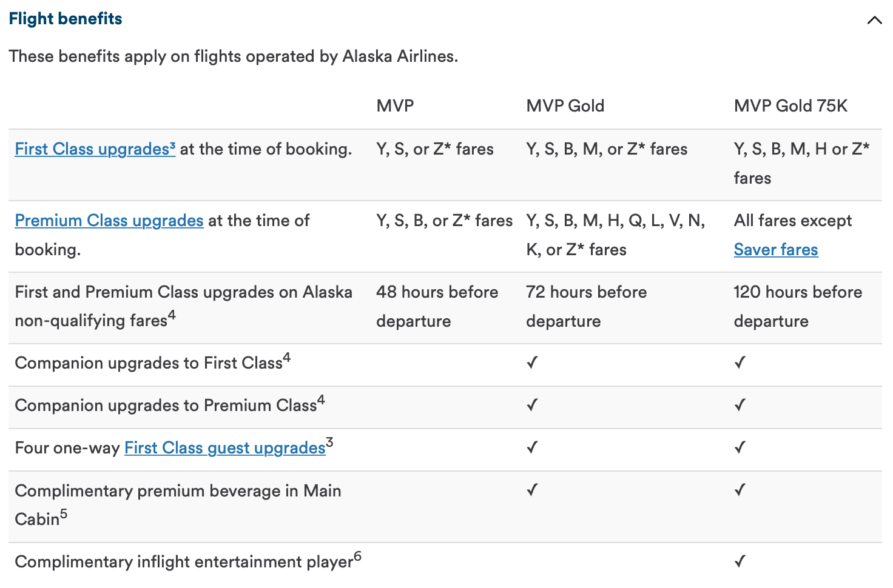The width and height of the screenshot is (893, 588).
Task: Click the MVP column header
Action: (x=395, y=106)
